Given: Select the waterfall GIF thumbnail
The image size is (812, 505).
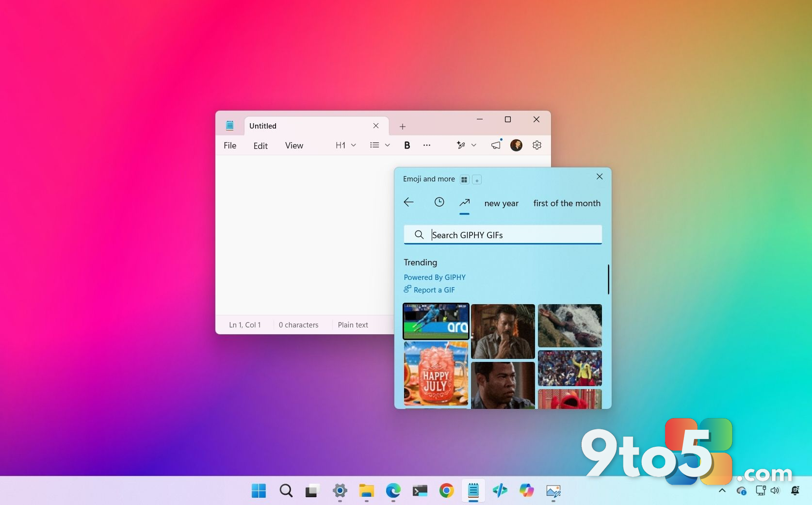Looking at the screenshot, I should (x=570, y=326).
